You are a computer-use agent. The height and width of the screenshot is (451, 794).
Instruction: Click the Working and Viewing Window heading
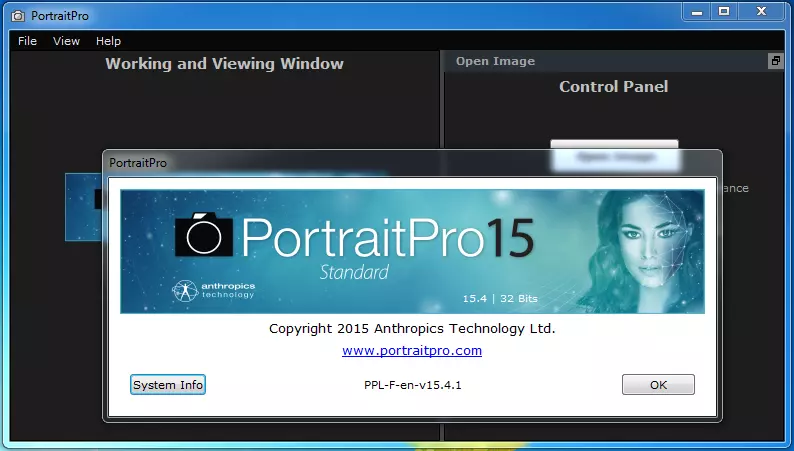pos(224,64)
